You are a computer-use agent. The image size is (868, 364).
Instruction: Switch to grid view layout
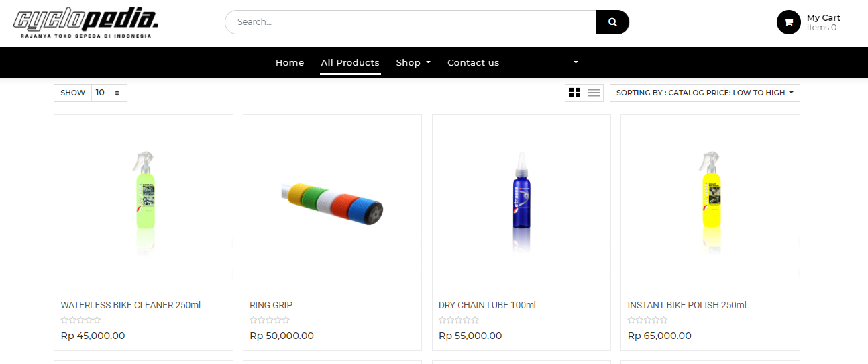575,93
